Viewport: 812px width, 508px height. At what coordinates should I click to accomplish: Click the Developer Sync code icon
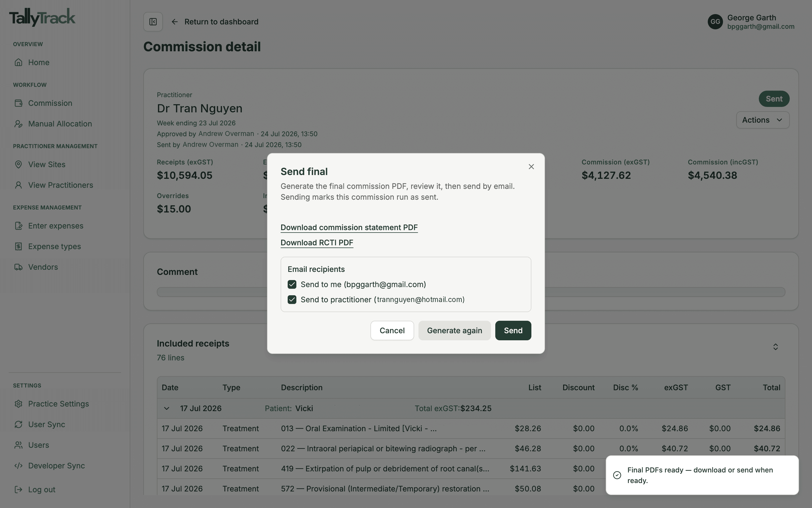tap(18, 466)
